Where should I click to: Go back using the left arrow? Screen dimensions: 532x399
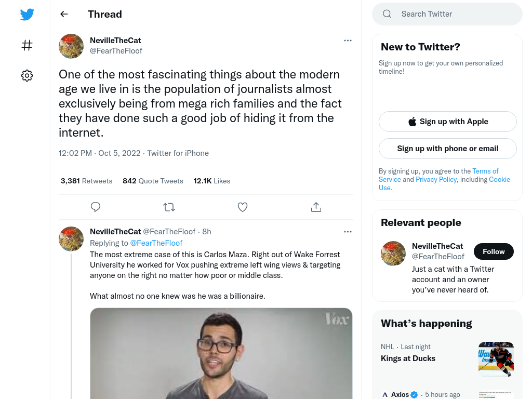pos(64,14)
